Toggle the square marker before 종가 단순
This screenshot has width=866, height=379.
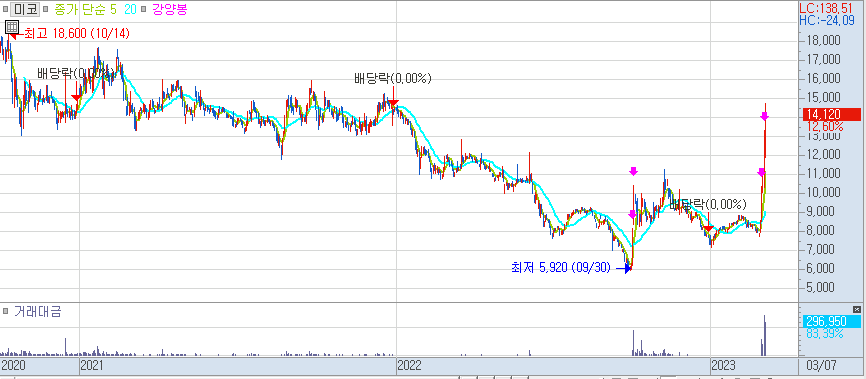tap(46, 9)
